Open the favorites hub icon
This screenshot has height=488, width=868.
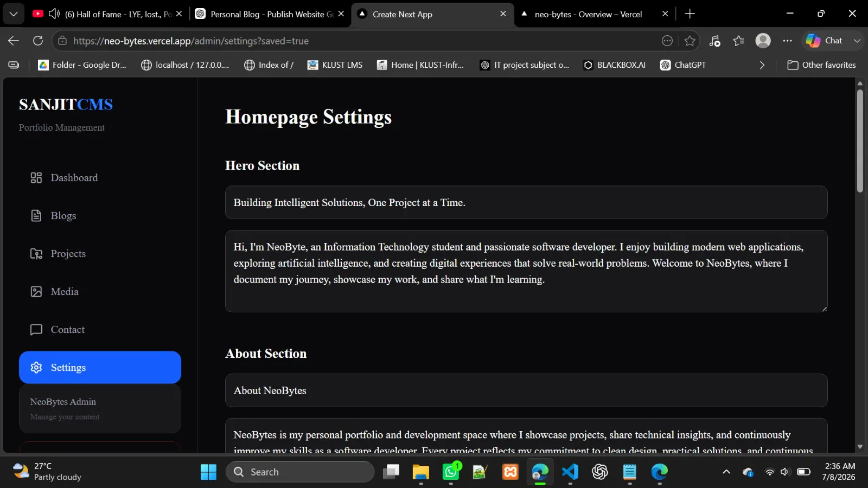(739, 41)
